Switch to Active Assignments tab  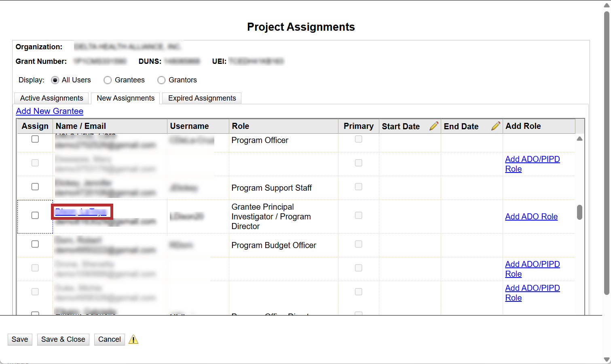(51, 98)
